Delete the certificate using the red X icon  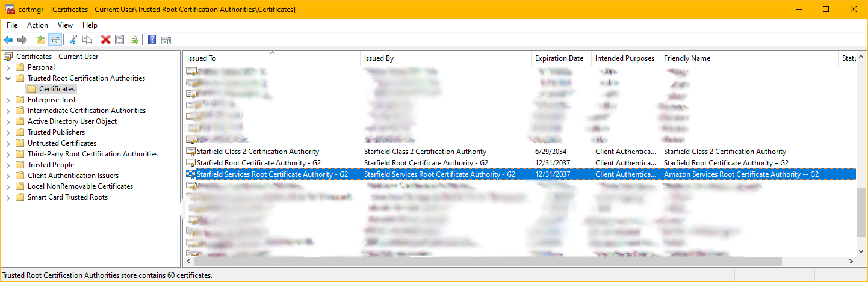click(x=106, y=40)
